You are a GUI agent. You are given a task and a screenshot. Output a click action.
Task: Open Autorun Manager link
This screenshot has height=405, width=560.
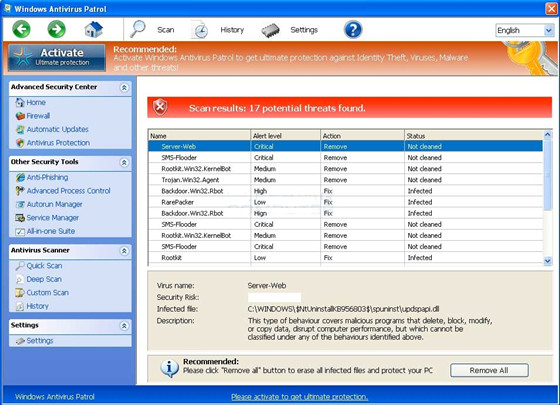click(x=55, y=204)
